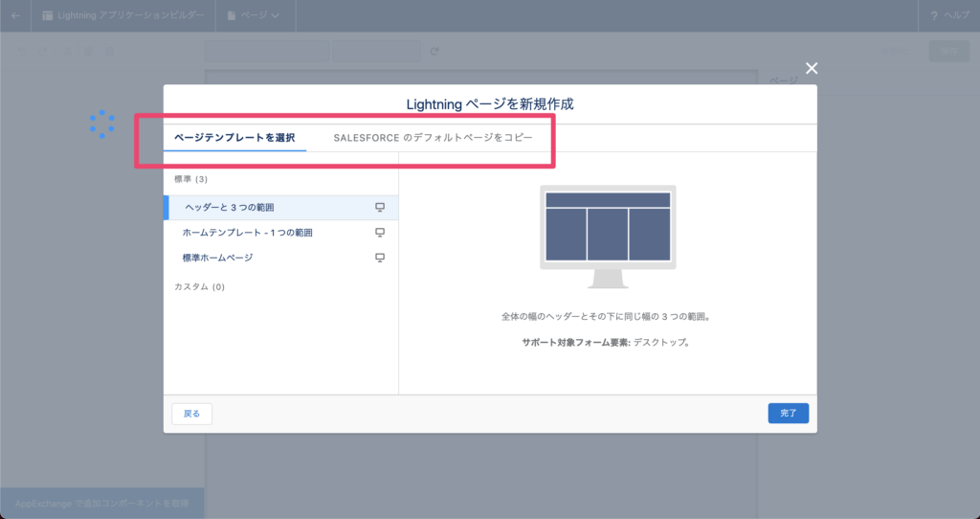Open the ページ dropdown menu
980x519 pixels.
tap(255, 15)
